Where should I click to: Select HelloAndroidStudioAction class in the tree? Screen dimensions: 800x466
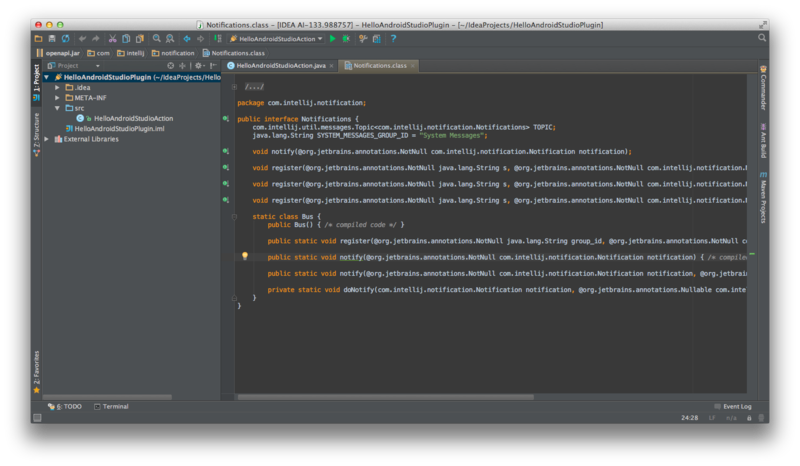click(125, 118)
